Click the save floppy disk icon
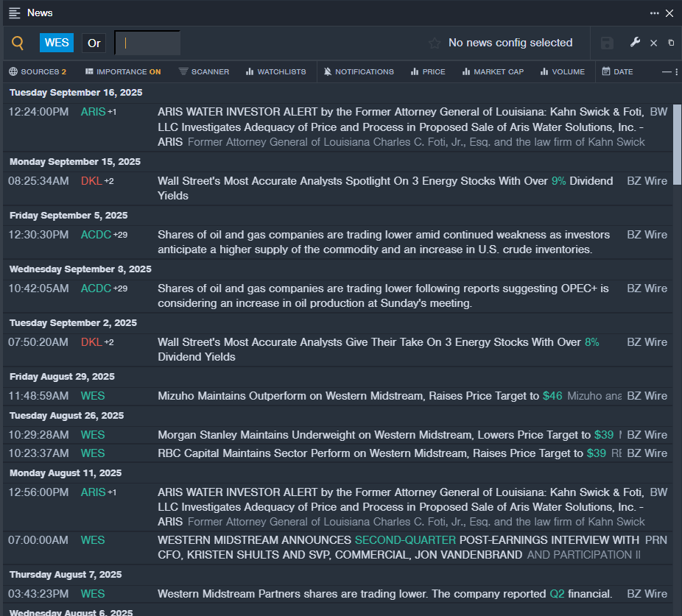This screenshot has height=616, width=682. coord(607,43)
